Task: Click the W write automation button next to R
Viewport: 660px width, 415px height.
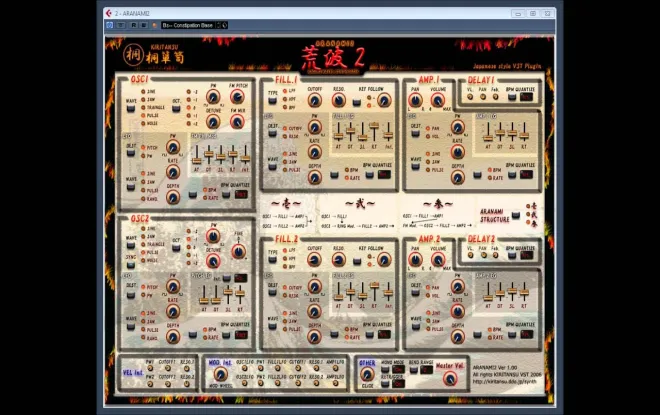Action: pos(144,25)
